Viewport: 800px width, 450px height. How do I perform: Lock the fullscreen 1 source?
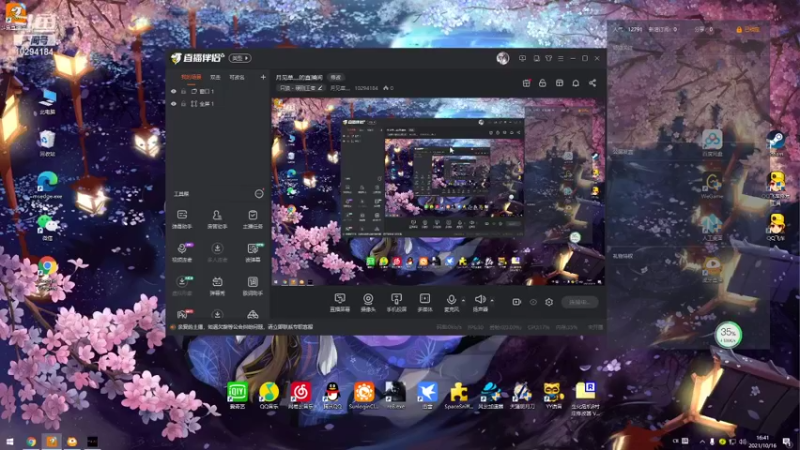pyautogui.click(x=184, y=104)
